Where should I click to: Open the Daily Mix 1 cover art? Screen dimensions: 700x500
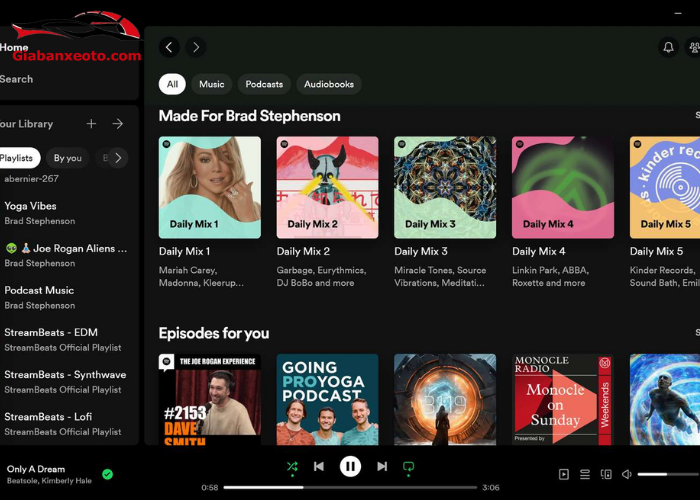pyautogui.click(x=210, y=188)
